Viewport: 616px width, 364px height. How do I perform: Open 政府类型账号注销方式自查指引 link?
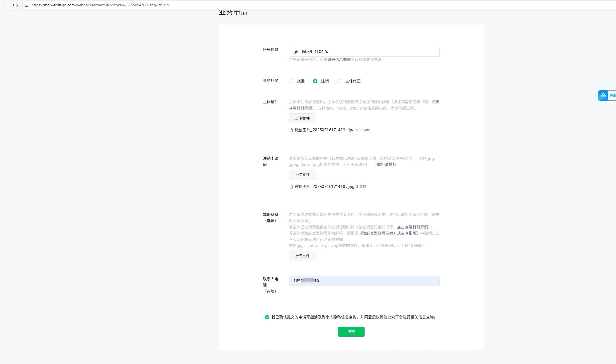tap(389, 233)
